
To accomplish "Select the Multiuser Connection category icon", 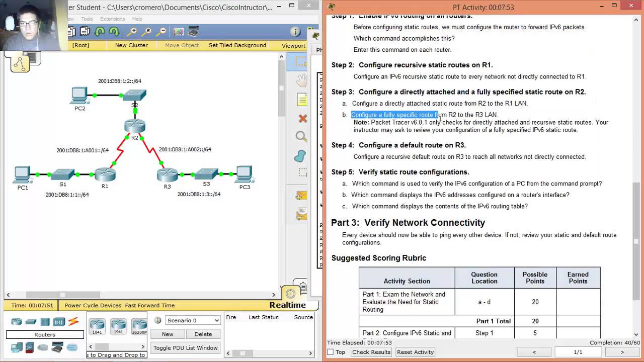I will (x=72, y=347).
